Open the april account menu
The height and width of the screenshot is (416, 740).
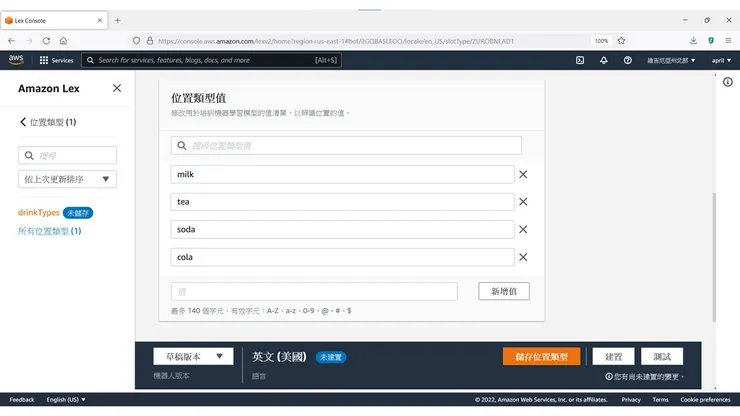click(x=721, y=60)
